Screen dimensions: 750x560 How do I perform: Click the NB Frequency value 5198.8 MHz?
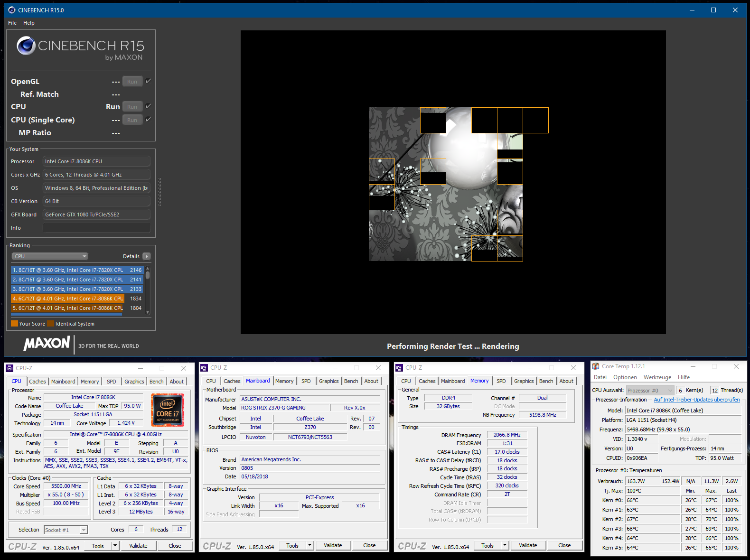pyautogui.click(x=543, y=415)
